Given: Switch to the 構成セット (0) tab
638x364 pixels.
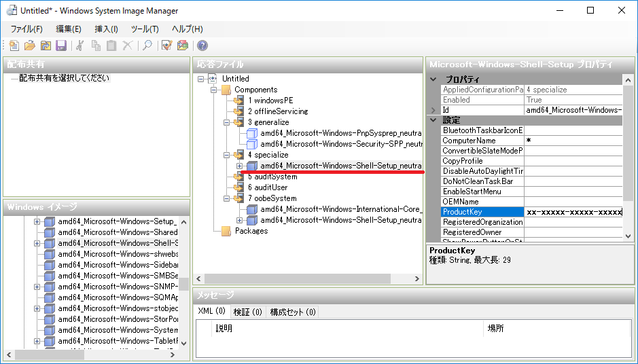Looking at the screenshot, I should point(293,312).
